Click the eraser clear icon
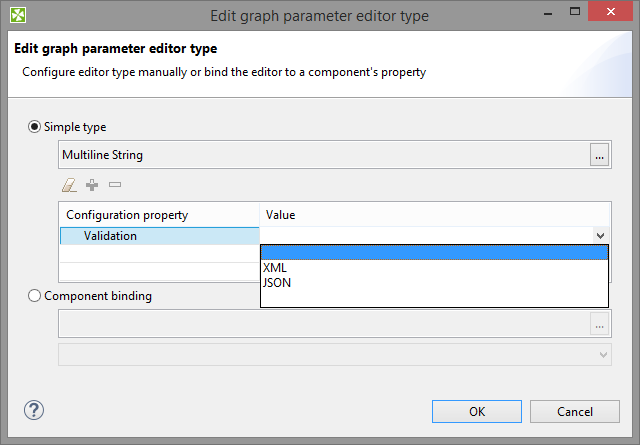This screenshot has width=640, height=445. (x=69, y=185)
